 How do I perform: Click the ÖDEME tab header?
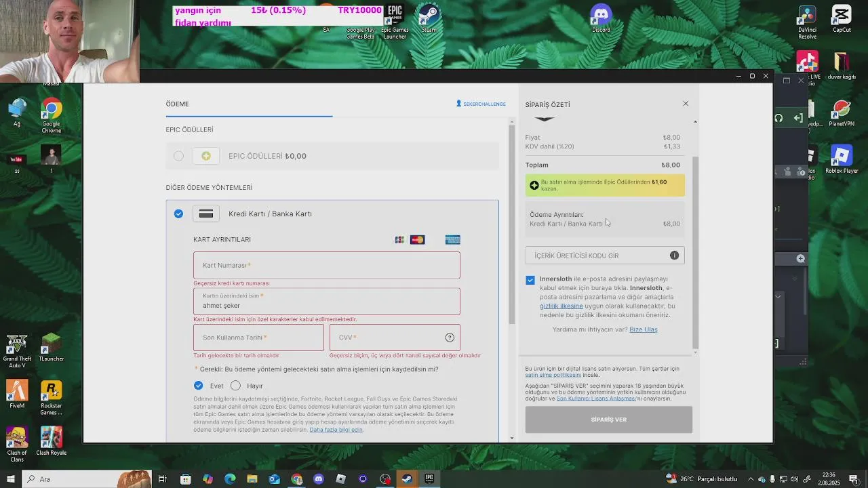(178, 104)
